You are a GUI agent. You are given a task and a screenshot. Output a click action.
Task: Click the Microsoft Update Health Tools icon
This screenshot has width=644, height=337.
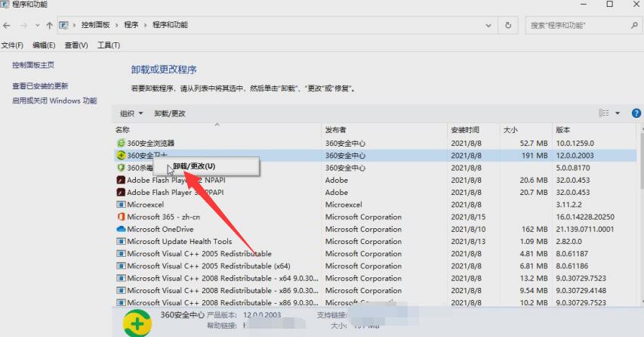pos(121,241)
